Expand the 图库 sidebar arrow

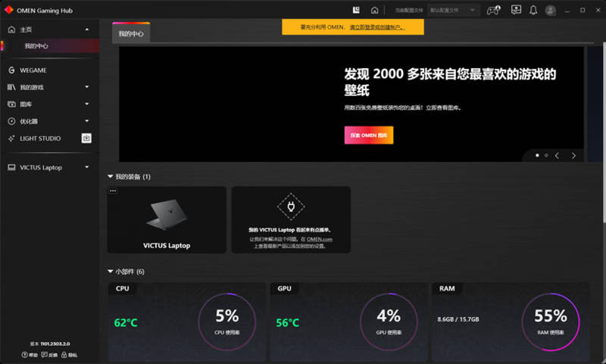(87, 104)
